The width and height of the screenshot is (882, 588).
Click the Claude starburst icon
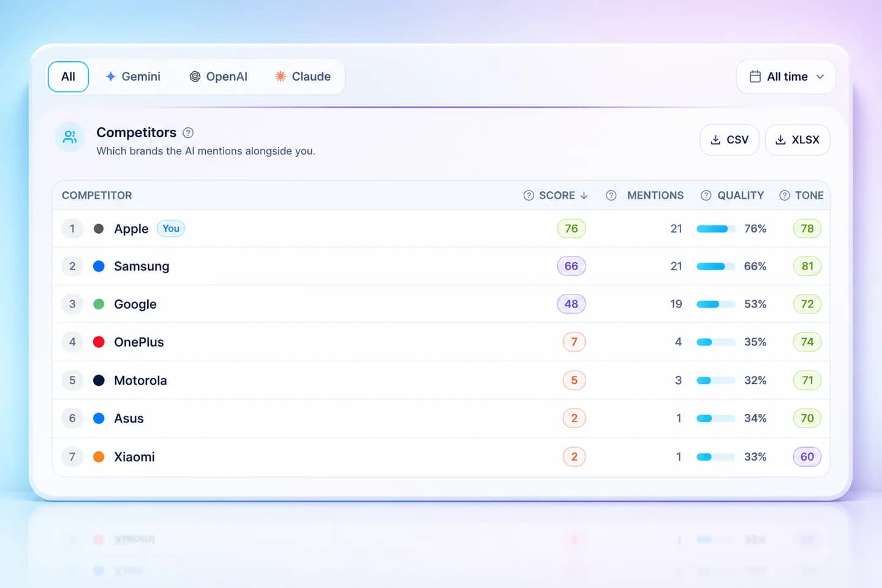(x=281, y=77)
